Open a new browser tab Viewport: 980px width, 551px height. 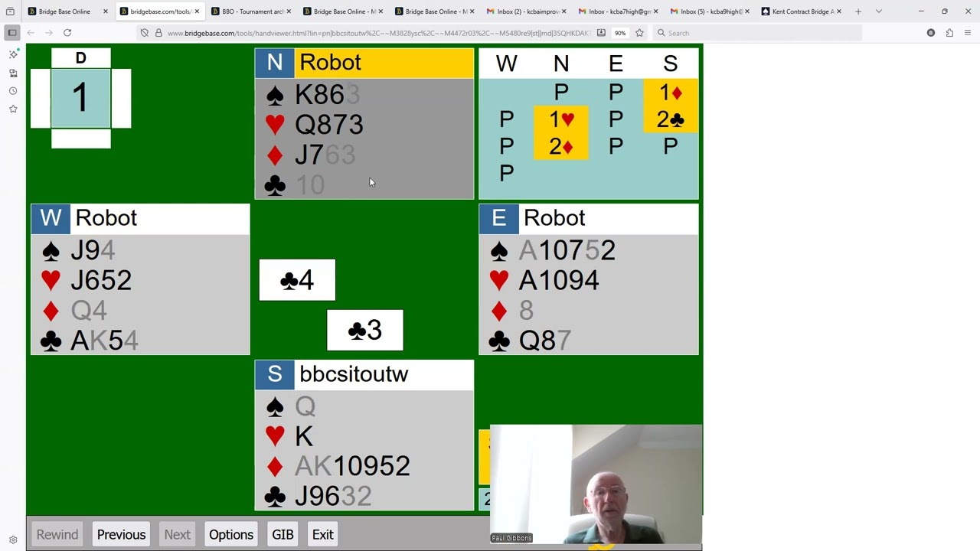(858, 11)
